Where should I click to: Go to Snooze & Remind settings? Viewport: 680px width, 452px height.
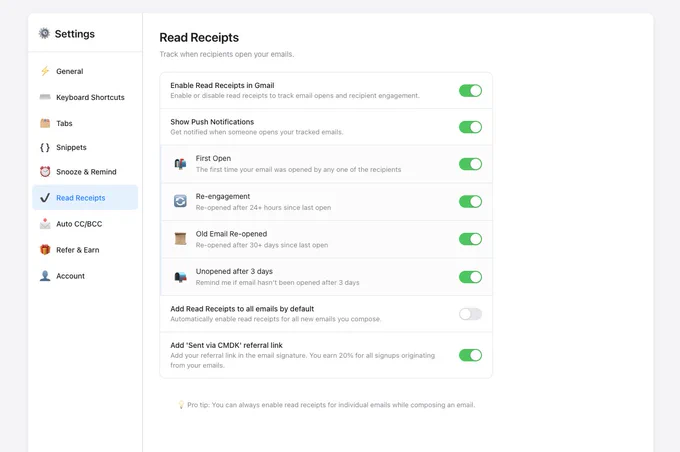(x=85, y=172)
